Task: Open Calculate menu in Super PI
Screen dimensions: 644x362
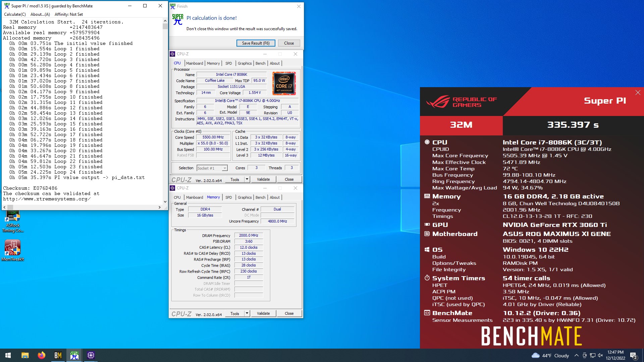Action: click(x=15, y=14)
